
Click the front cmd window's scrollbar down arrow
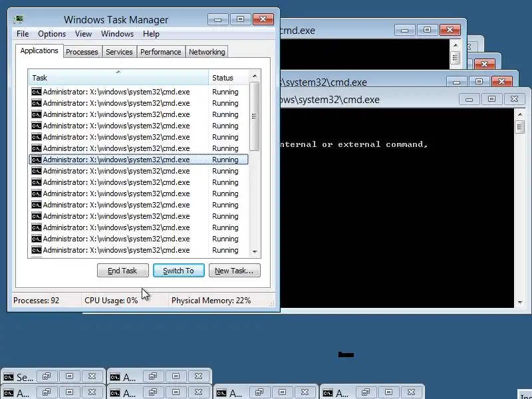coord(520,302)
